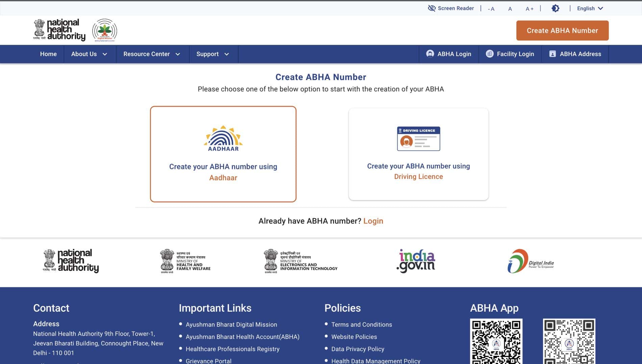Screen dimensions: 642x364
Task: Click the orange Create ABHA Number button
Action: click(x=562, y=30)
